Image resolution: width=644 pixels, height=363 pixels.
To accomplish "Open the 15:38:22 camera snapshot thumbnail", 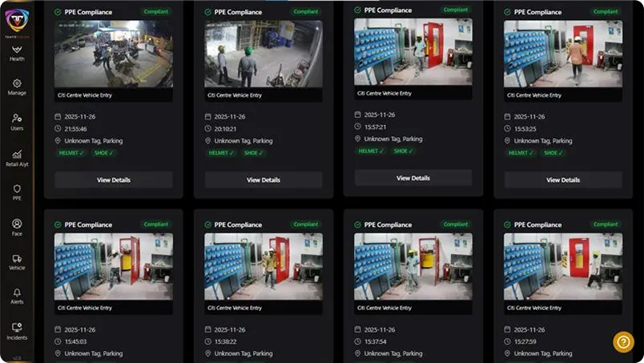I will [264, 266].
